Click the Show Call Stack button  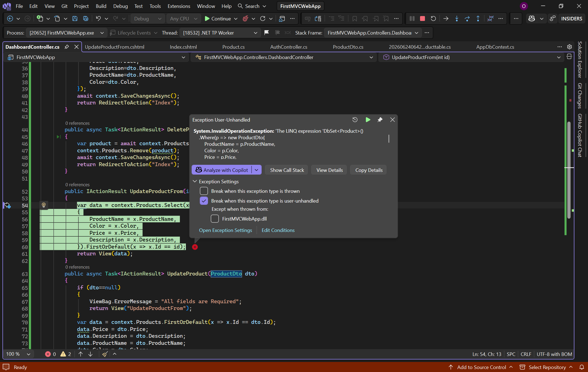287,170
